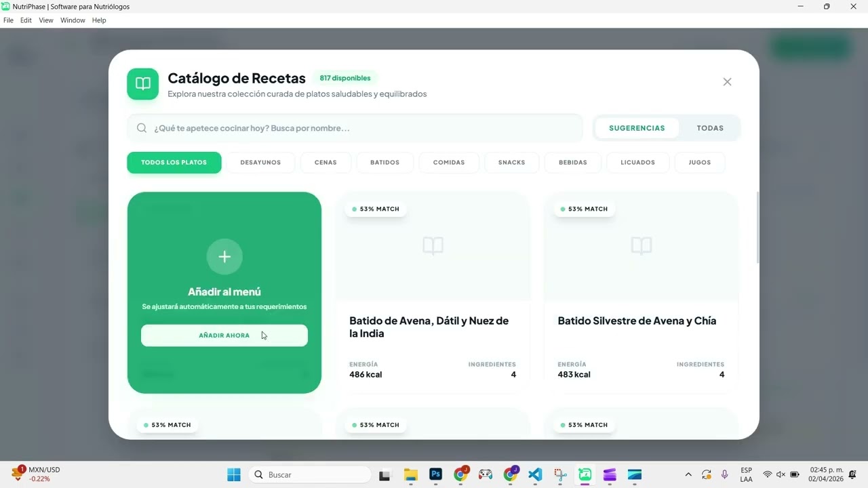Open the View menu

click(46, 20)
